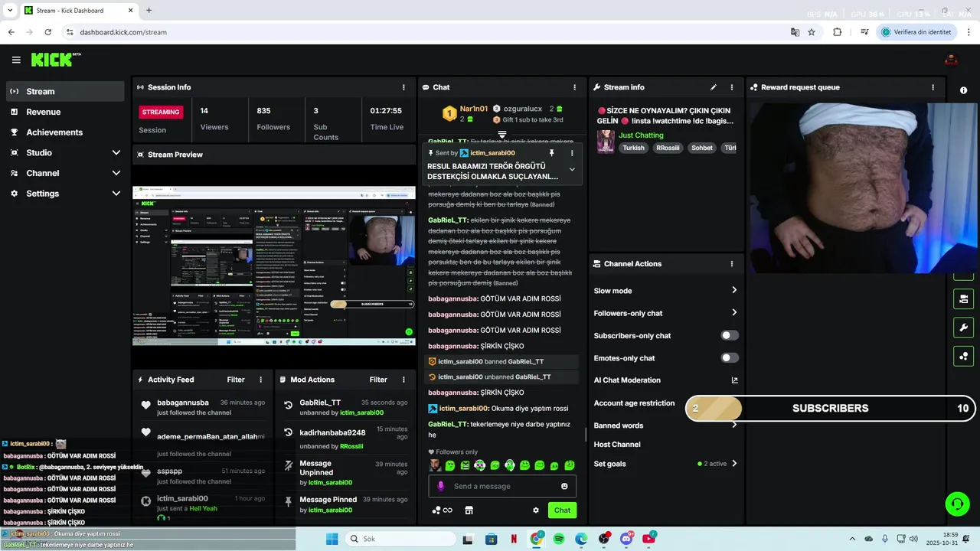Click the Subscribers goal progress bar
The width and height of the screenshot is (980, 551).
click(829, 408)
